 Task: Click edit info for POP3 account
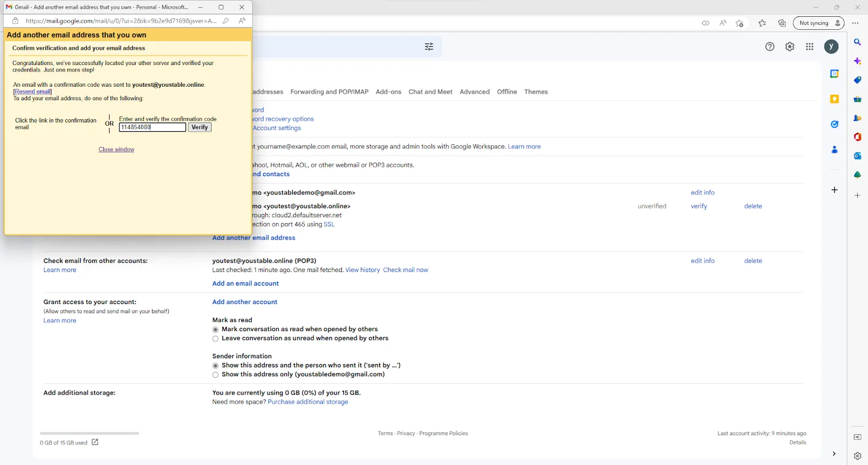[703, 261]
